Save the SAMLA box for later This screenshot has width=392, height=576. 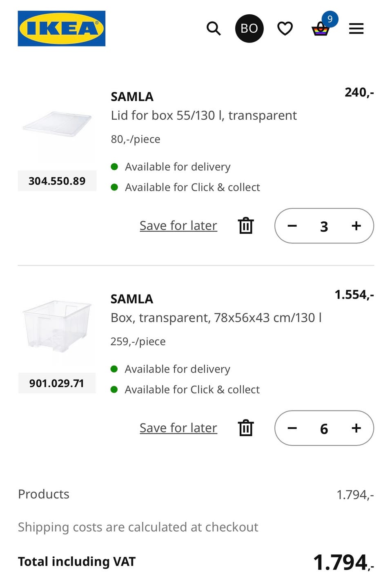pos(178,428)
